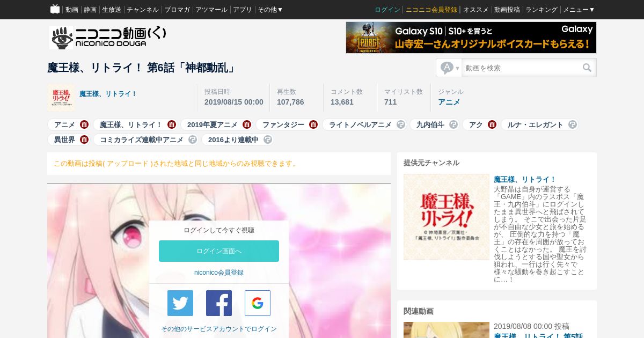Select the アニメ tag

pos(64,124)
